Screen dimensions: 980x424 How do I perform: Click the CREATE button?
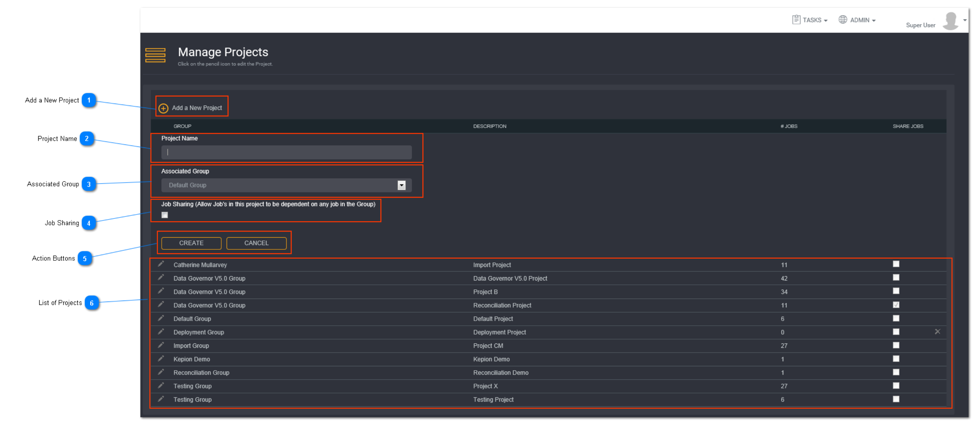[x=191, y=243]
